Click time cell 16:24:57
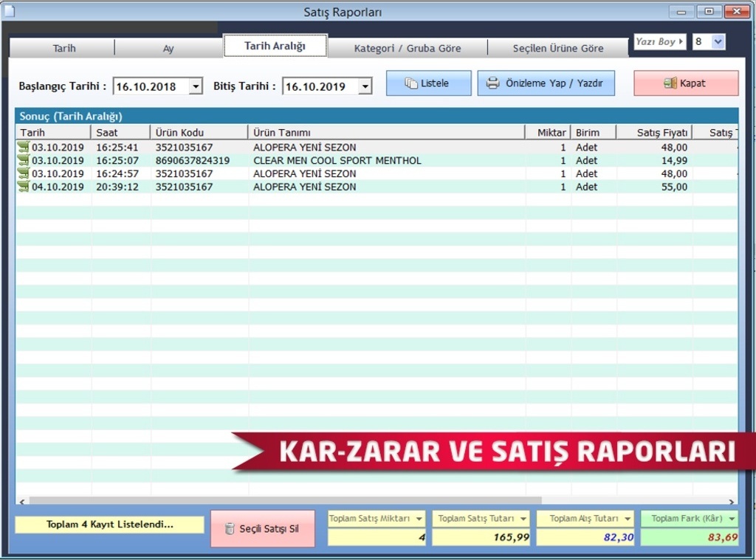756x560 pixels. [x=117, y=173]
